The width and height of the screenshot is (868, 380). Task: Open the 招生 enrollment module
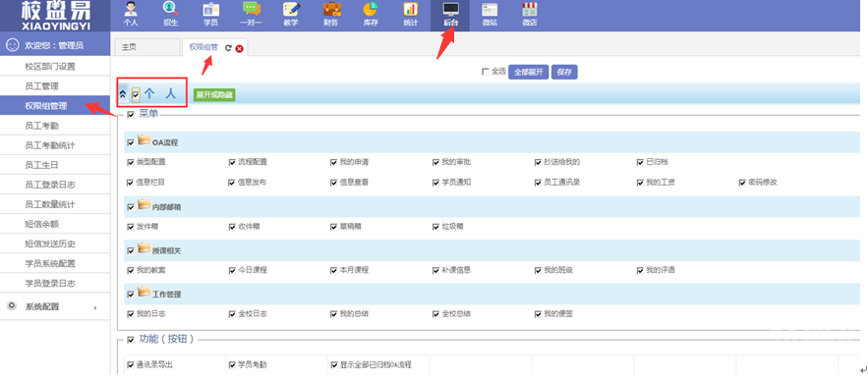170,15
